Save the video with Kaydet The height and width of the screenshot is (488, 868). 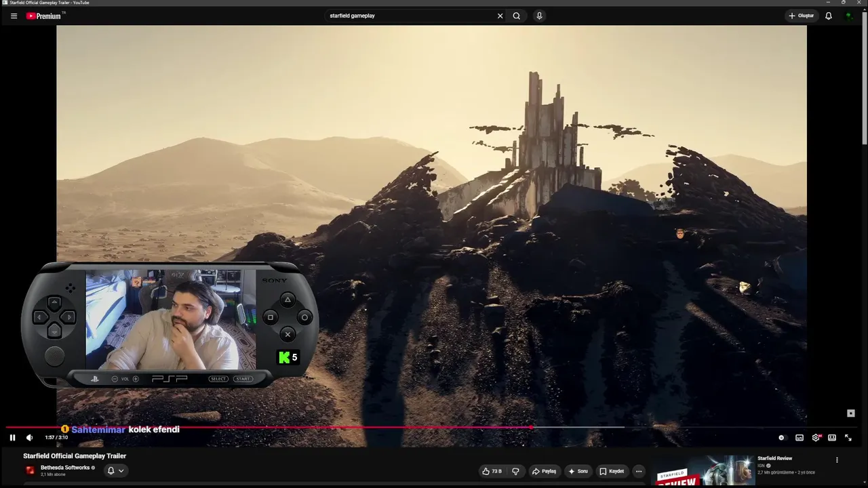(x=612, y=471)
